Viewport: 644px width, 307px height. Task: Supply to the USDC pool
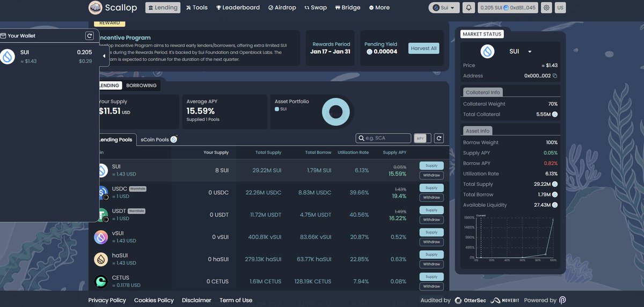click(x=431, y=188)
